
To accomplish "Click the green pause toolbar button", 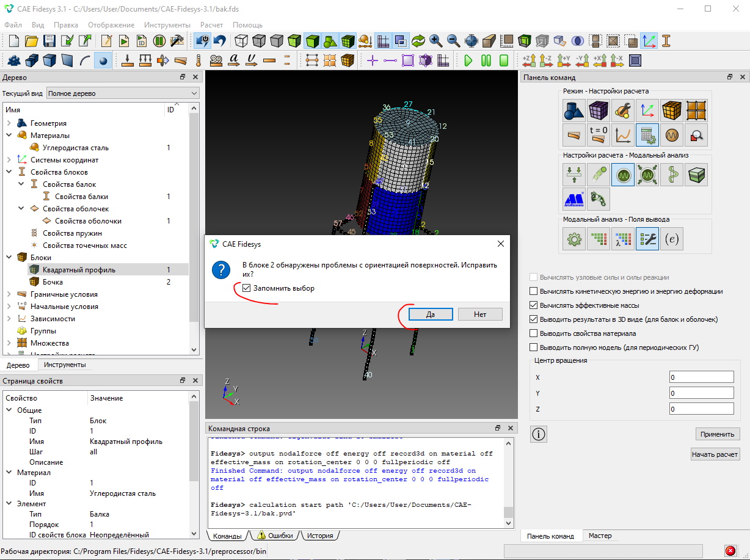I will (486, 60).
